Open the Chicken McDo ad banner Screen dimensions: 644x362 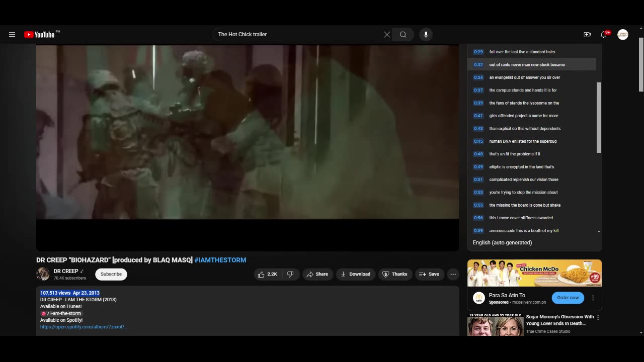click(x=534, y=273)
